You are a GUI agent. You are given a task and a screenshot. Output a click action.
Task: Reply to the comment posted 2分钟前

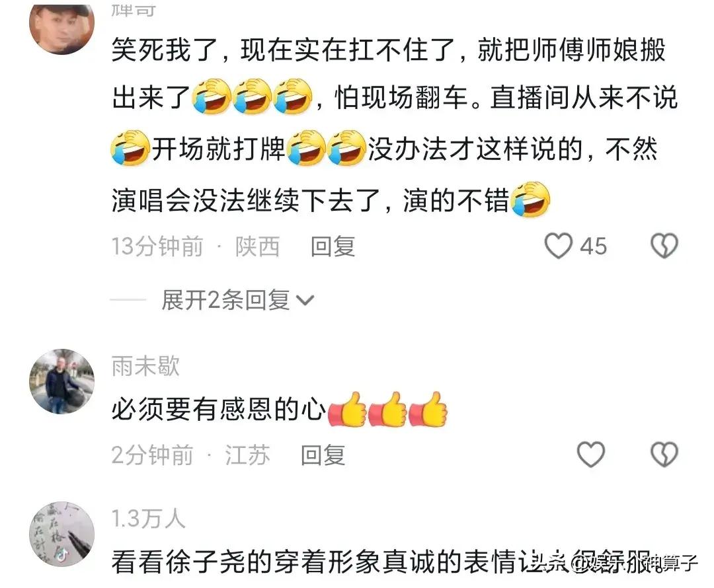[323, 455]
